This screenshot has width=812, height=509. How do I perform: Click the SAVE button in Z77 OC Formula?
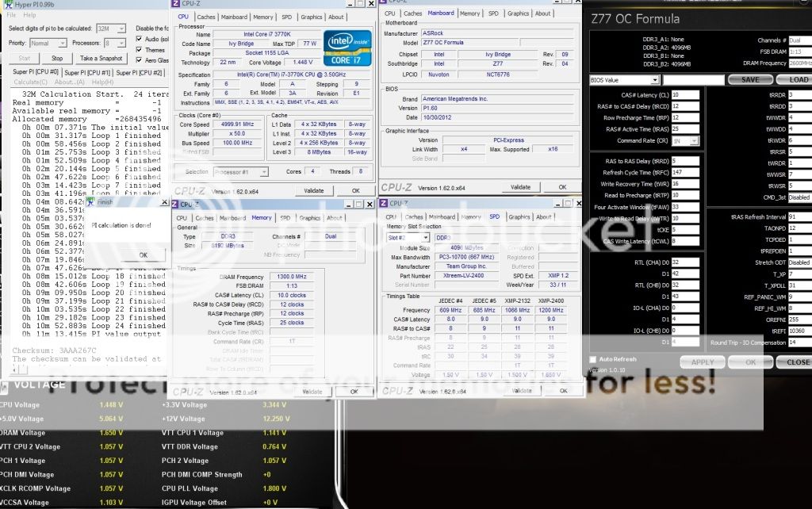(x=749, y=80)
